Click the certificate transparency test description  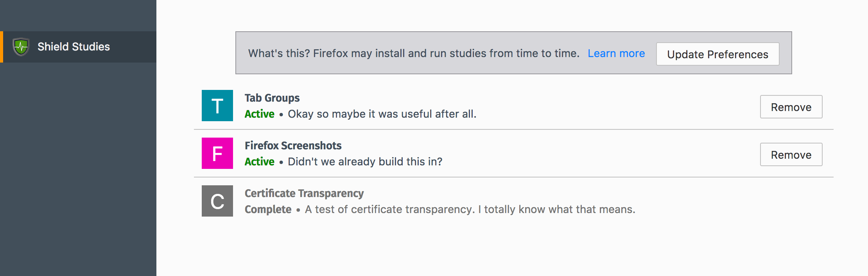(x=470, y=209)
